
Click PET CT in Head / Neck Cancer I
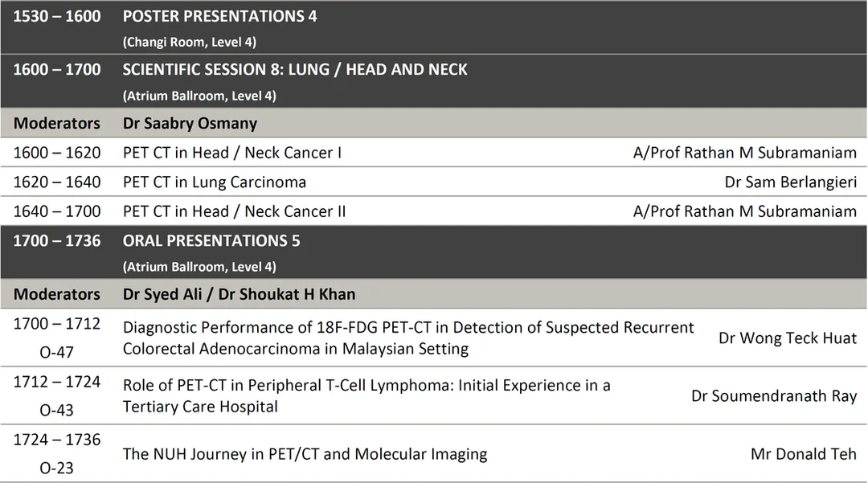232,152
